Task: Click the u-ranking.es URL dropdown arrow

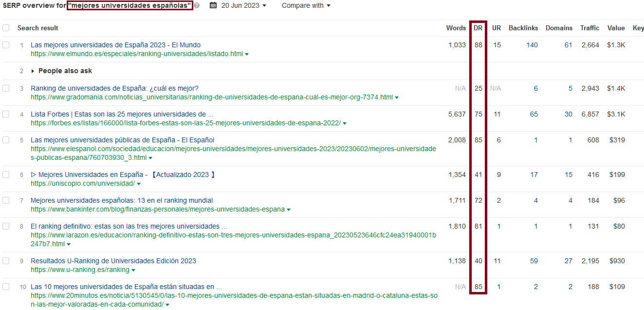Action: 133,270
